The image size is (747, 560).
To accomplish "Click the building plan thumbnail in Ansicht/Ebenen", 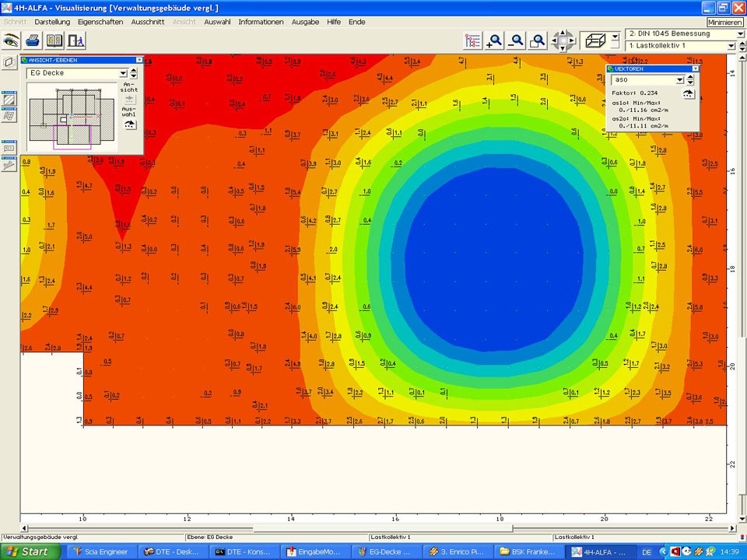I will point(72,117).
